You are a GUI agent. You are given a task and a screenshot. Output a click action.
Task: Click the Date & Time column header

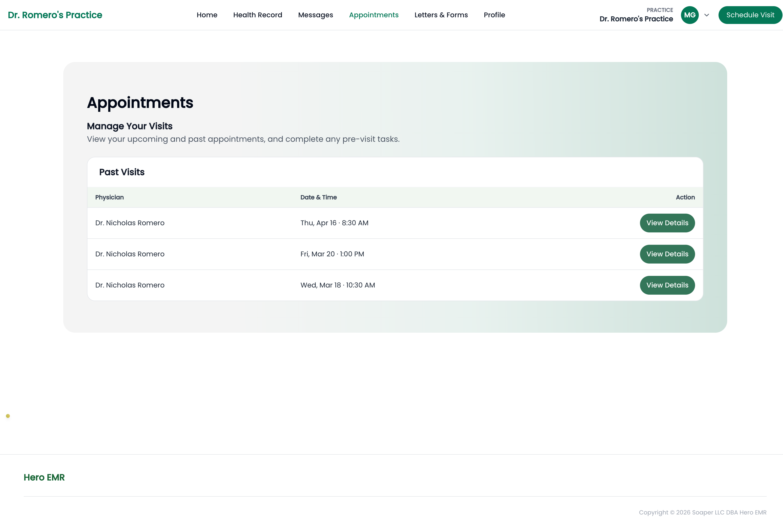point(318,197)
